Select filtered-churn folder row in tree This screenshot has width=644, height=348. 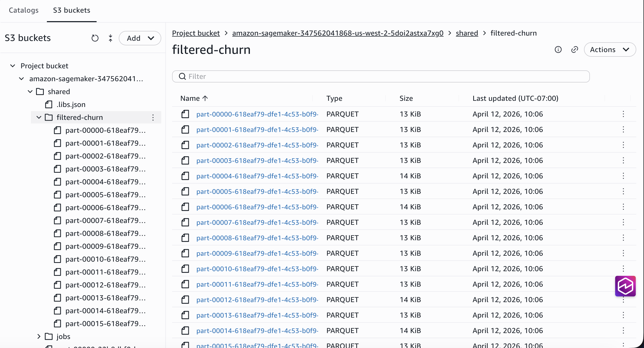point(96,117)
